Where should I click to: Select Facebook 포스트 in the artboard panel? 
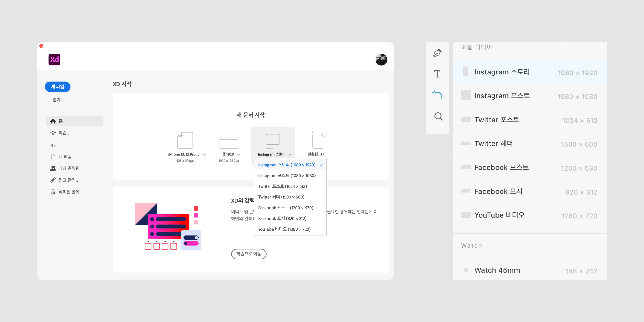501,167
